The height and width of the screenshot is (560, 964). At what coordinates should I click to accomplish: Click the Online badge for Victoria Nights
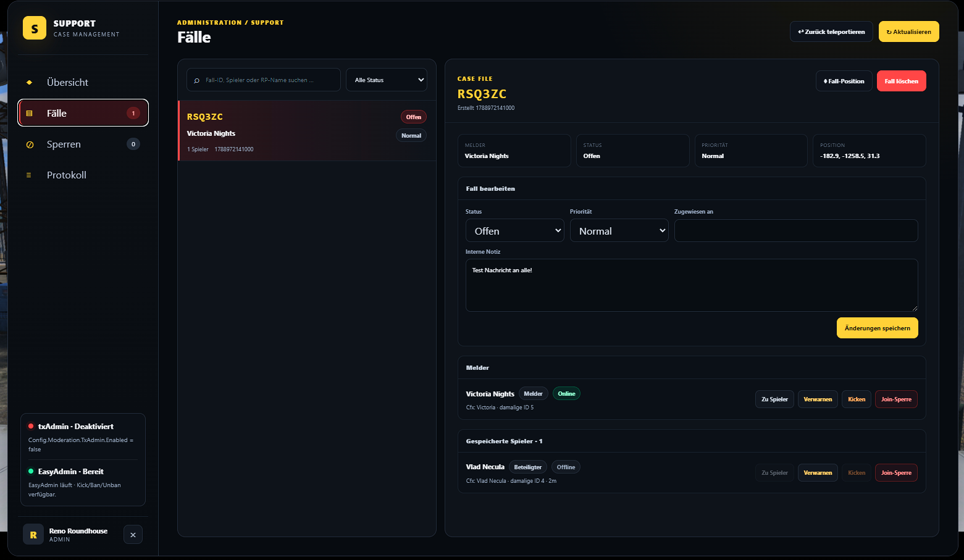pos(566,393)
